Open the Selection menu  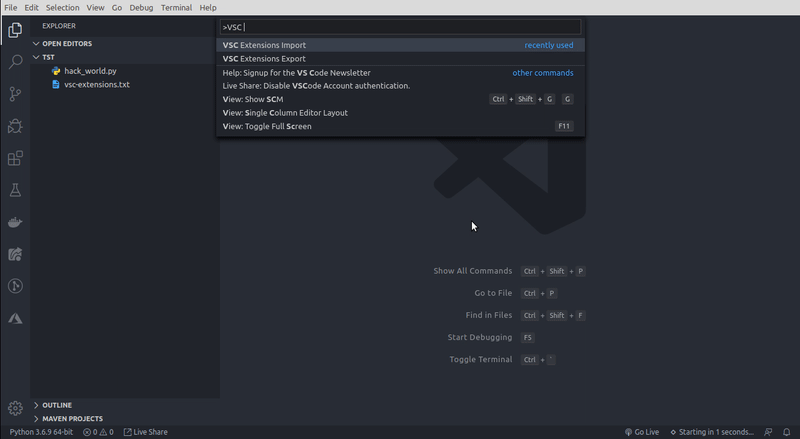point(62,8)
